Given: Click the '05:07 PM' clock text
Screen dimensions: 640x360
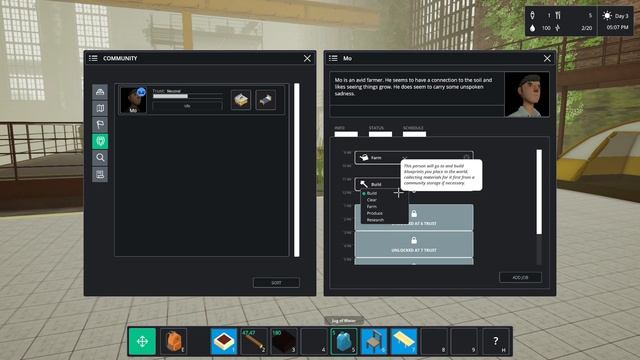Looking at the screenshot, I should [617, 27].
